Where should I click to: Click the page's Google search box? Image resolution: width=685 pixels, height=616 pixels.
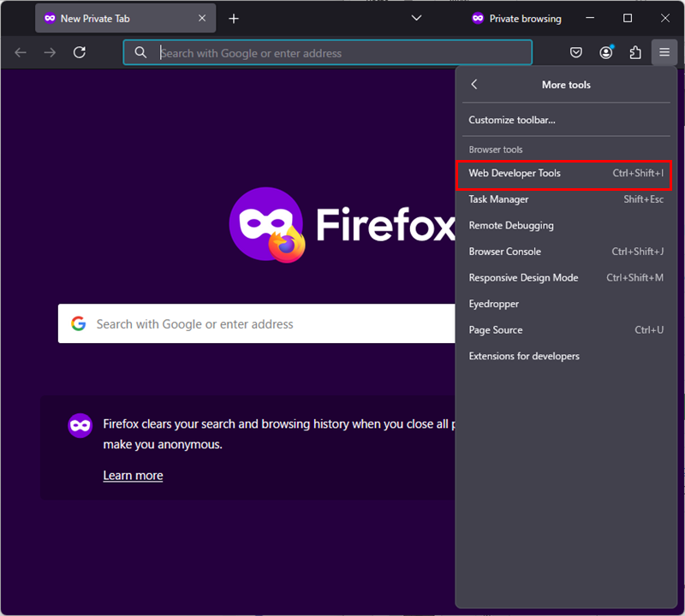[x=257, y=323]
